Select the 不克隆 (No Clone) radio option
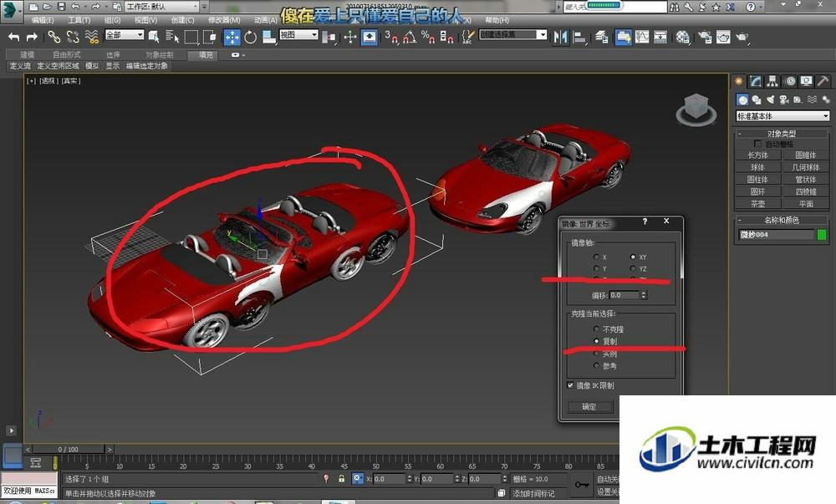This screenshot has height=504, width=836. click(596, 329)
